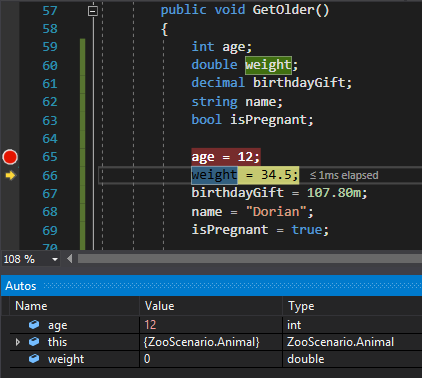The width and height of the screenshot is (422, 378).
Task: Click the Value column header
Action: coord(159,306)
